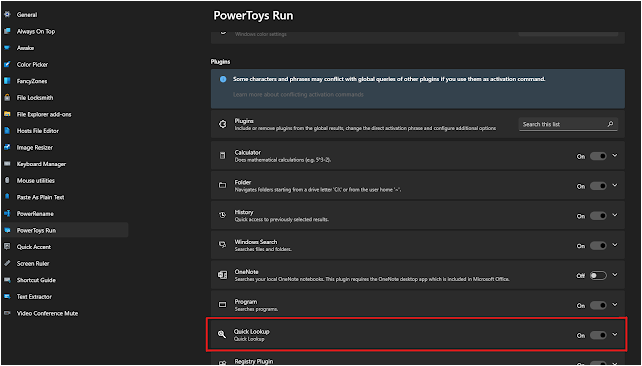The image size is (642, 366).
Task: Click the Screen Ruler icon
Action: tap(7, 264)
